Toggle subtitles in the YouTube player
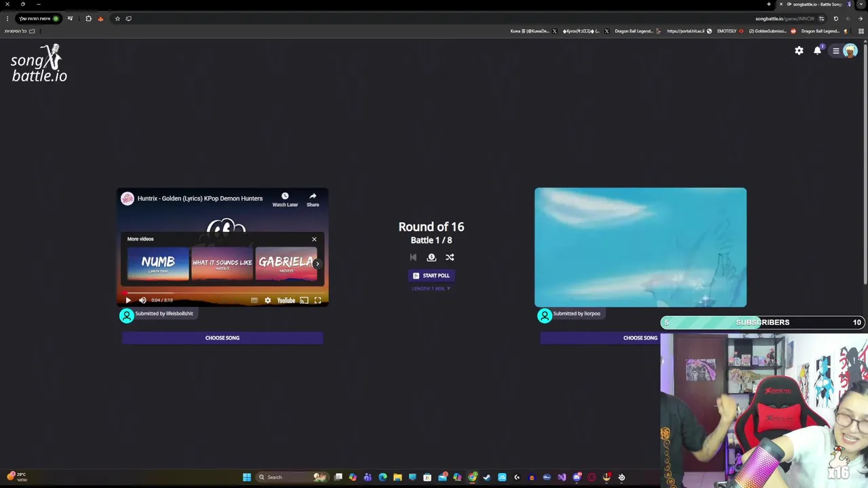Viewport: 868px width, 488px height. 254,300
